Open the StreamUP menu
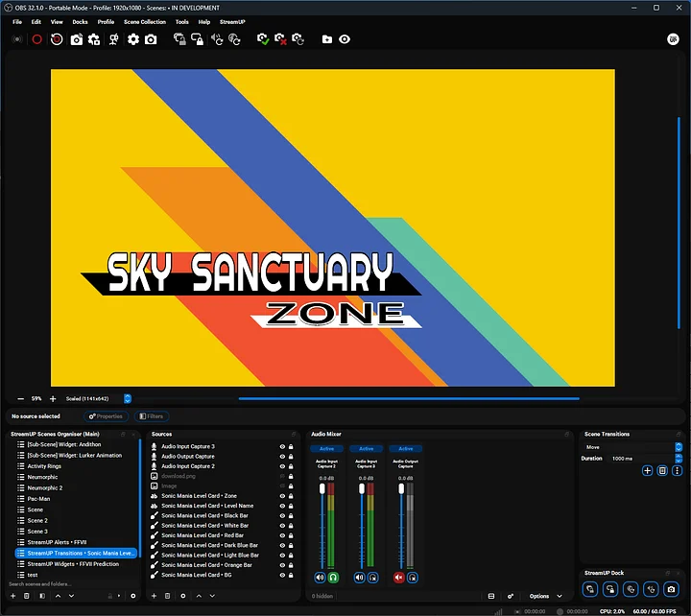The height and width of the screenshot is (616, 691). tap(232, 22)
